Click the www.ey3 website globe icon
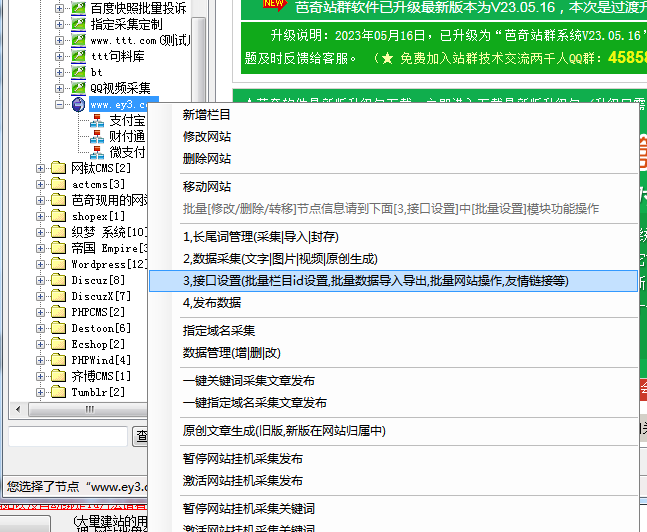Screen dimensions: 647x532 (x=78, y=104)
